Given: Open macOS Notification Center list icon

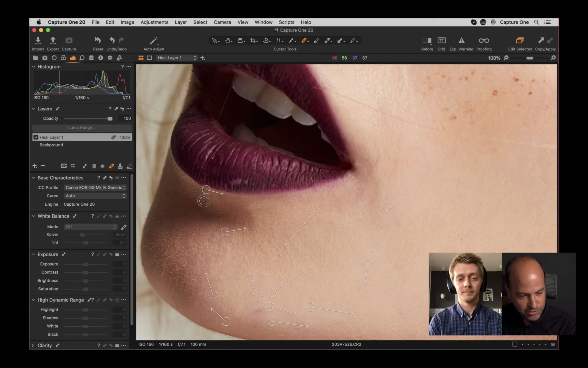Looking at the screenshot, I should [x=547, y=22].
